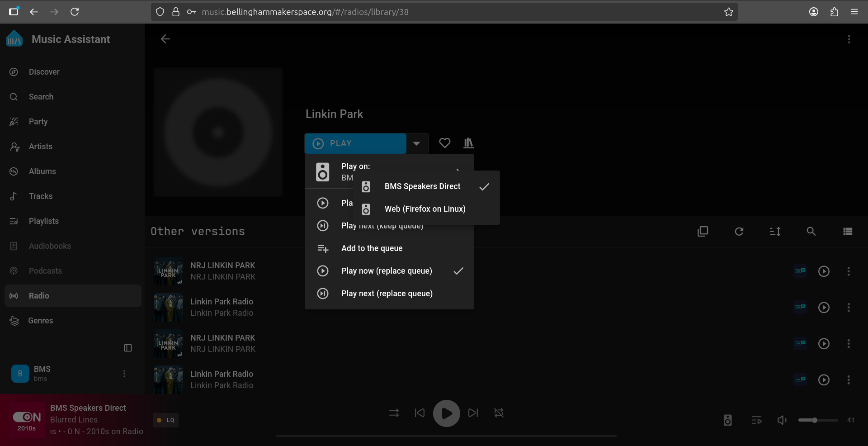Open BMS user options menu
The height and width of the screenshot is (446, 868).
(x=124, y=374)
